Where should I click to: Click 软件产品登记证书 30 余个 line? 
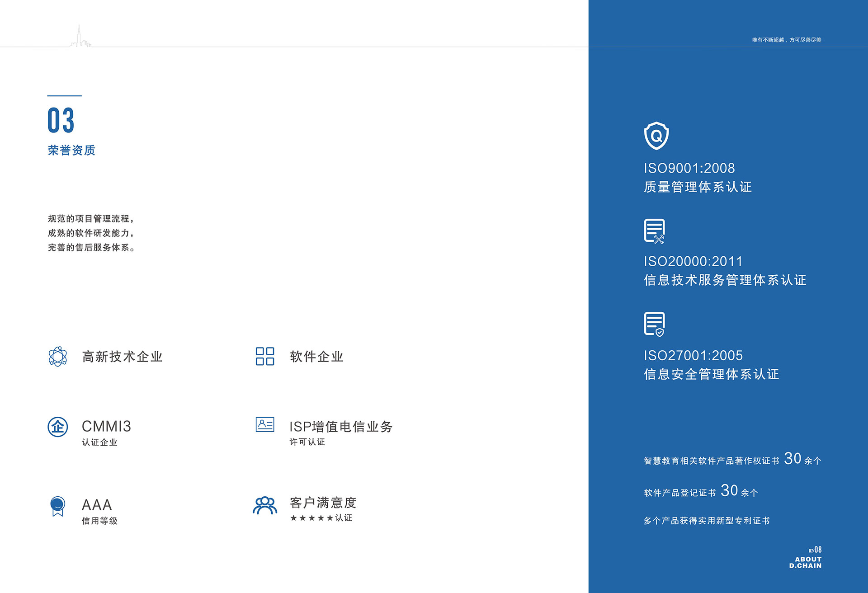pyautogui.click(x=701, y=492)
